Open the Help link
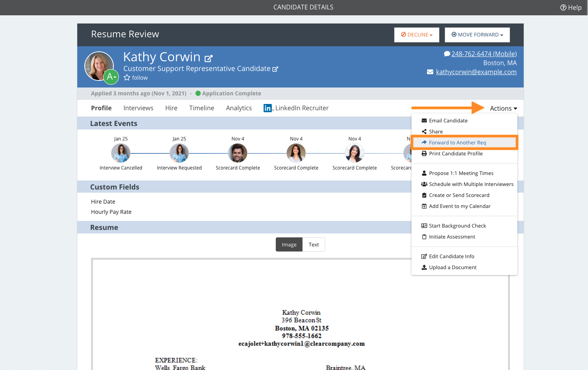This screenshot has height=370, width=588. tap(571, 7)
